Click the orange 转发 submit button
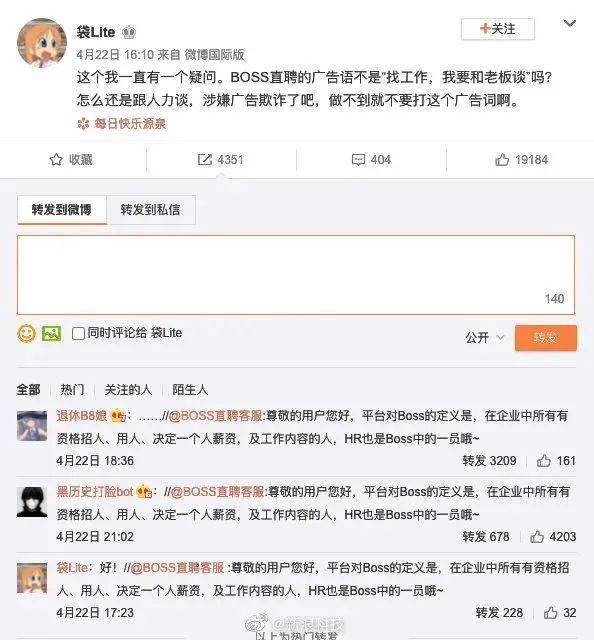The image size is (594, 640). coord(546,338)
